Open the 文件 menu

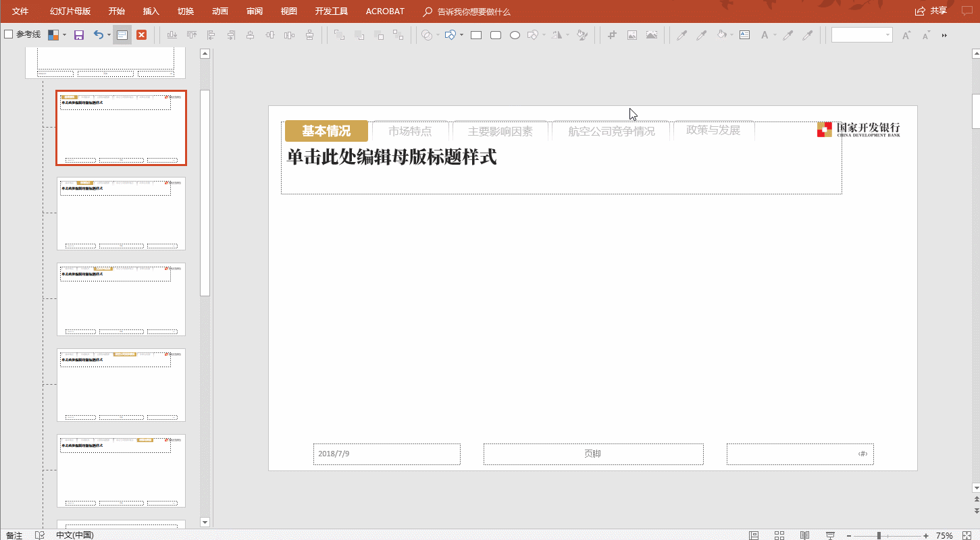click(x=20, y=11)
